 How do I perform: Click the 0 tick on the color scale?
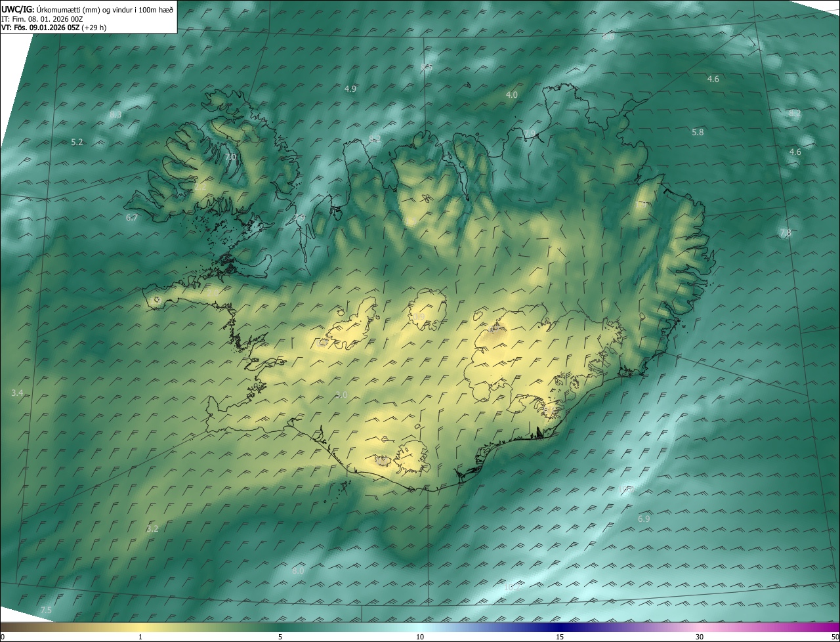tap(3, 637)
